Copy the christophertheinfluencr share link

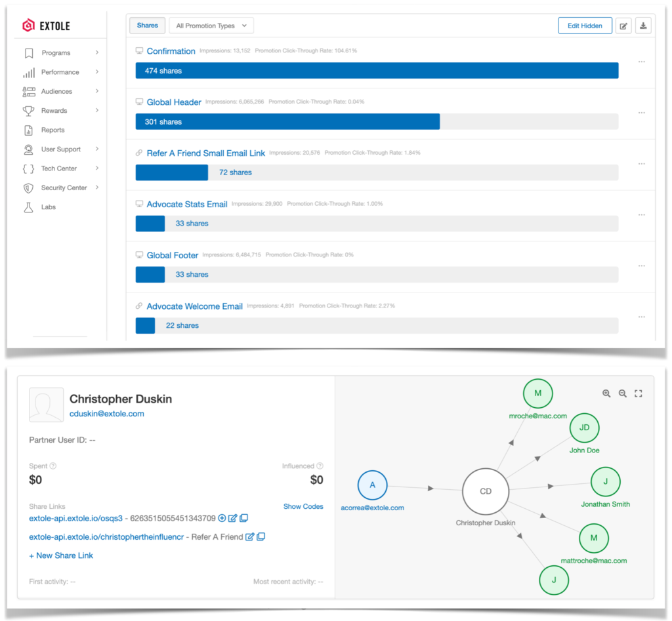pos(261,536)
